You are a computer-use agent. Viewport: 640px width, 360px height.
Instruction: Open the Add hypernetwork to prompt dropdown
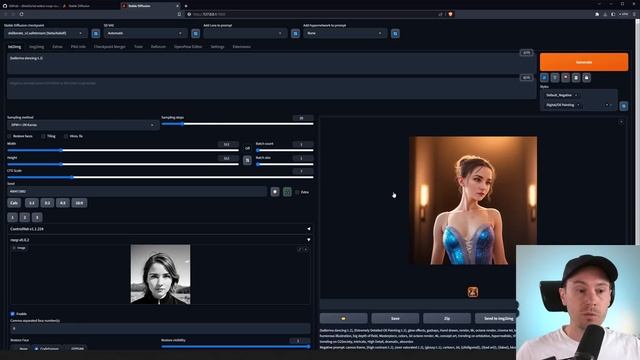(x=345, y=33)
